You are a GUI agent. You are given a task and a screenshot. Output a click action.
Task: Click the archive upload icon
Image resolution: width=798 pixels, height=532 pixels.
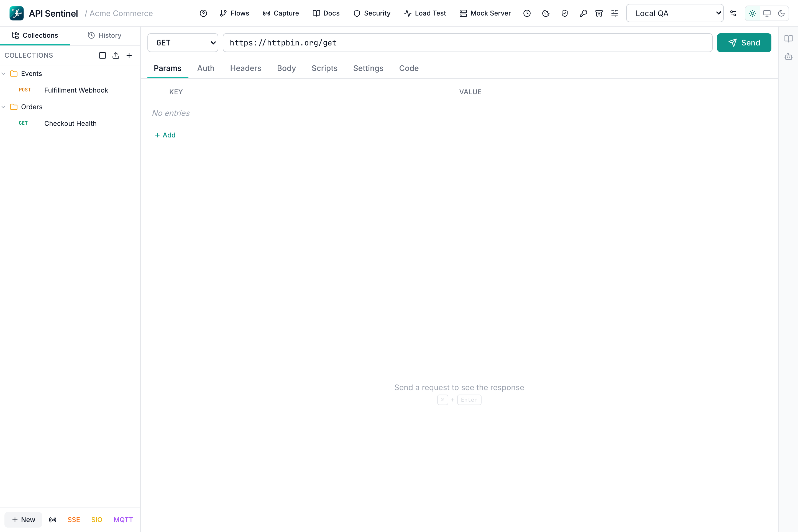(599, 13)
